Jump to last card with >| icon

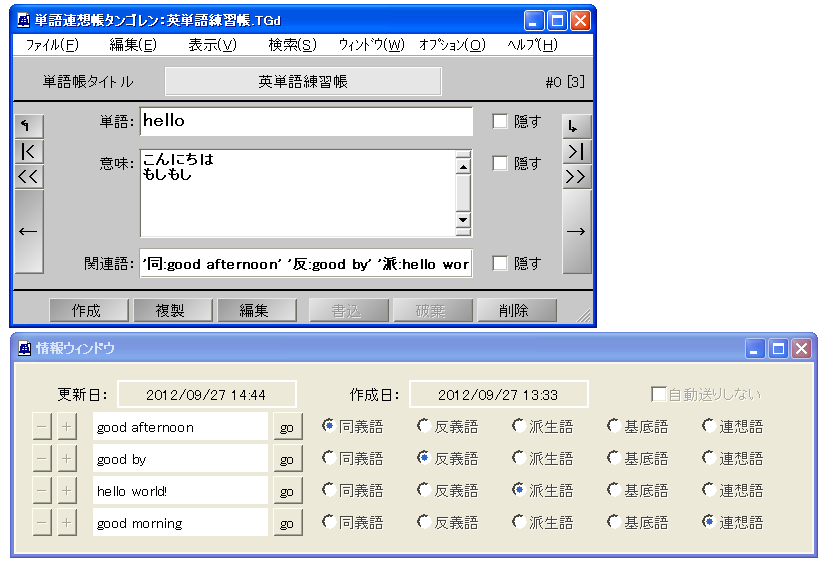click(x=576, y=151)
